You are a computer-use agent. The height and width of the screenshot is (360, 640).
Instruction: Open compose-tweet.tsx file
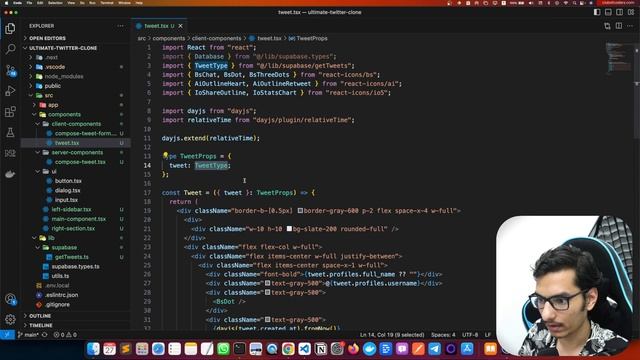(76, 162)
